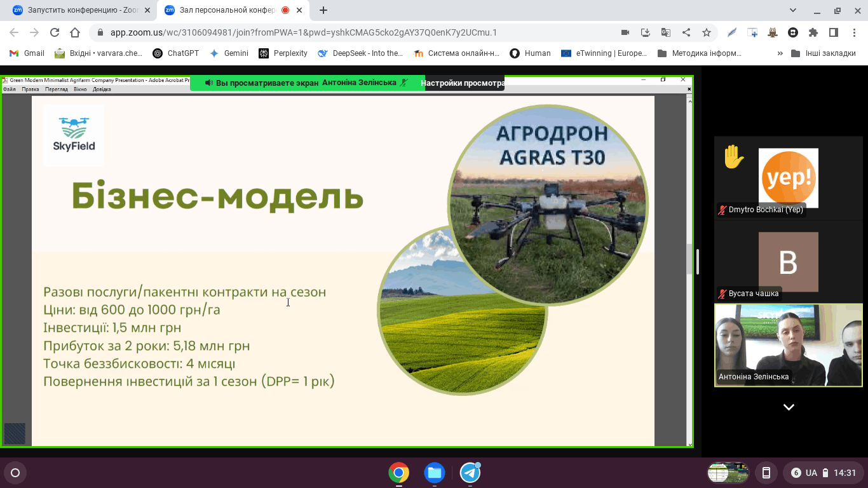
Task: Close the Зал персональной конференции tab
Action: pyautogui.click(x=299, y=10)
